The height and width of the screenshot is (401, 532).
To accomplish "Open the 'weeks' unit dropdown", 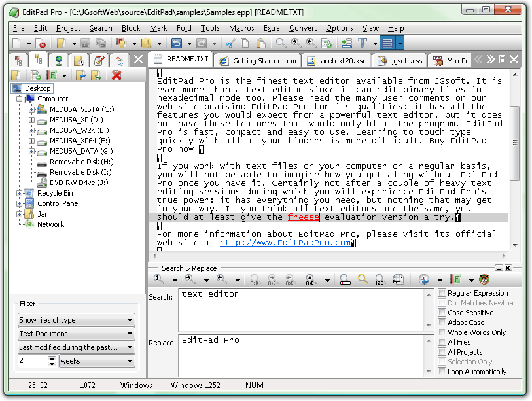I will point(97,361).
